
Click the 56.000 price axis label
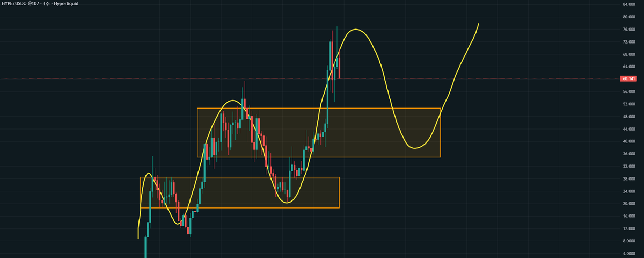point(629,91)
